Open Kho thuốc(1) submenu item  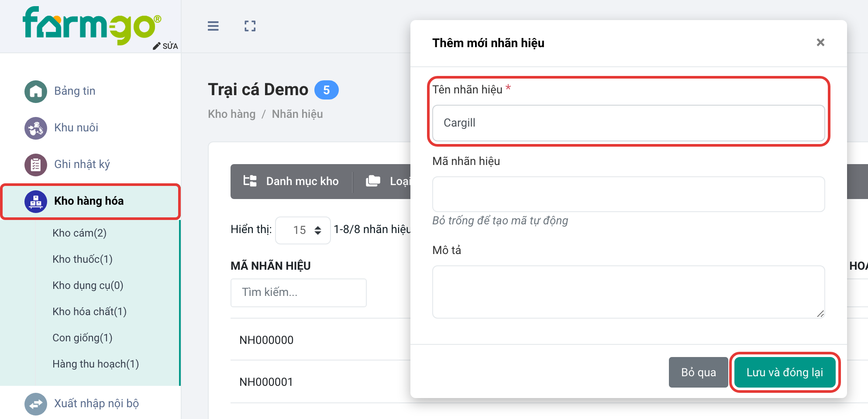point(83,259)
